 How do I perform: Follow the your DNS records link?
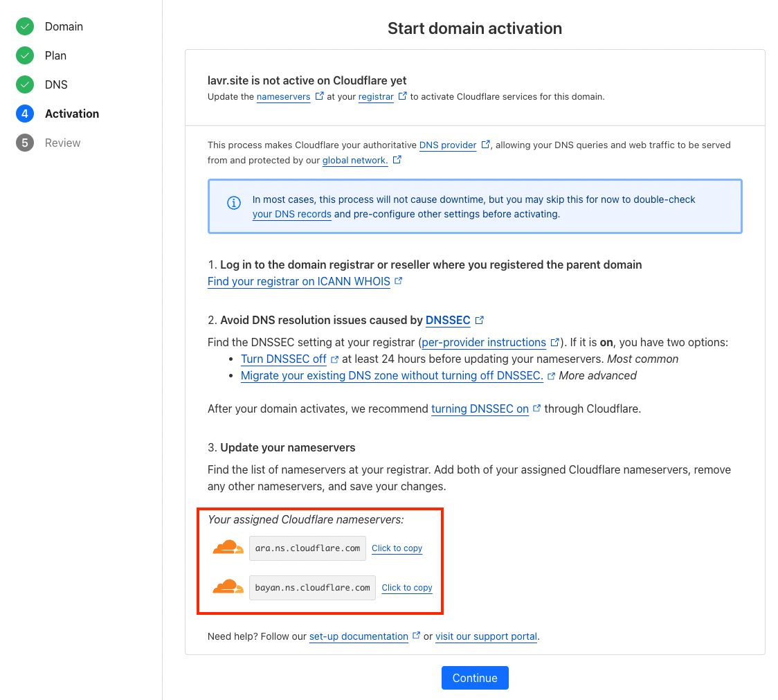click(x=291, y=215)
